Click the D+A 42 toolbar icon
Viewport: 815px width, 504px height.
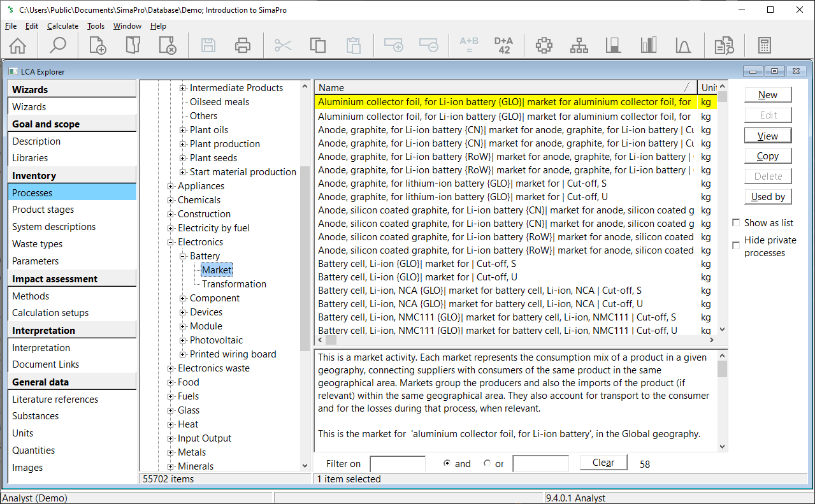[503, 45]
